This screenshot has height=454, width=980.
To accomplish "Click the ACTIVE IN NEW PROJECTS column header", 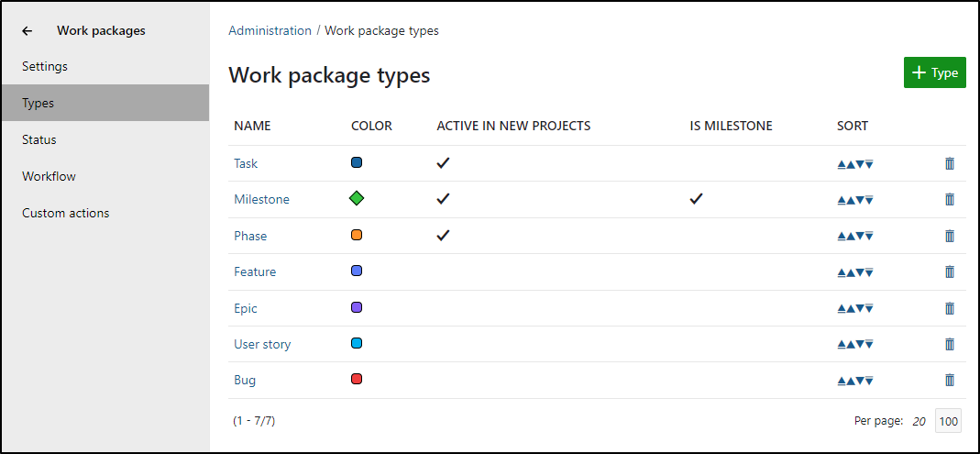I will [513, 127].
